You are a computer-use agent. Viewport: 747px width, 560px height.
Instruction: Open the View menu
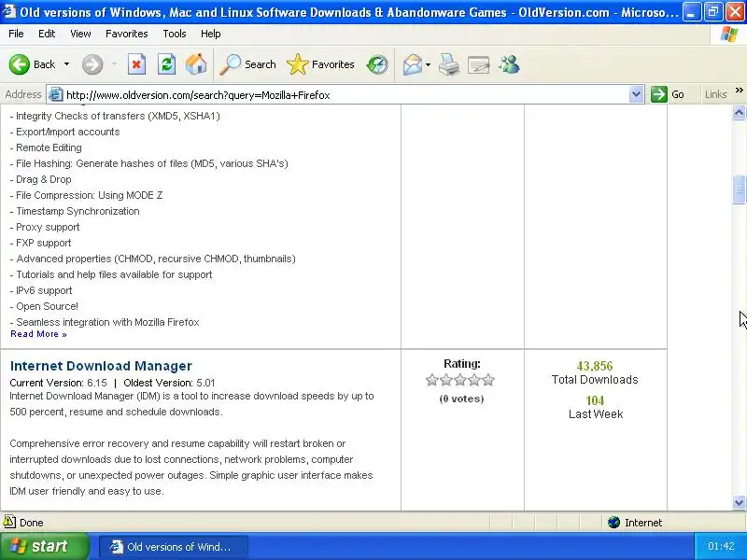tap(80, 34)
